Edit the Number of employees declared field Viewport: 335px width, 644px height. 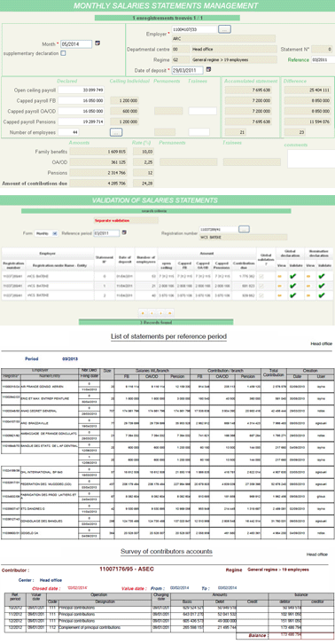[x=68, y=132]
